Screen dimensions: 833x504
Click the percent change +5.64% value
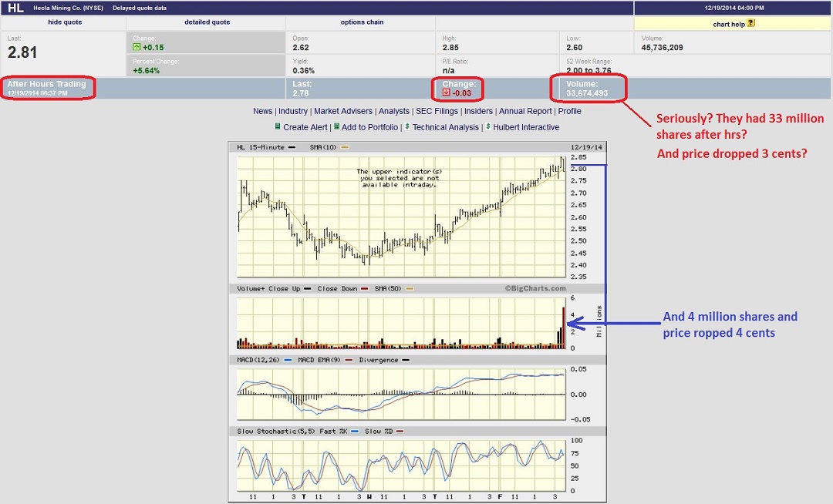tap(146, 71)
